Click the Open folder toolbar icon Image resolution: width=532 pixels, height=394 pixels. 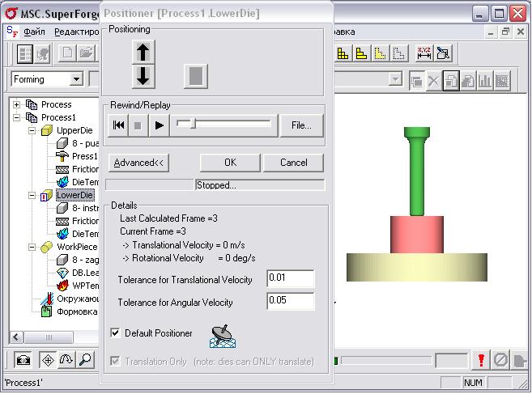(86, 53)
